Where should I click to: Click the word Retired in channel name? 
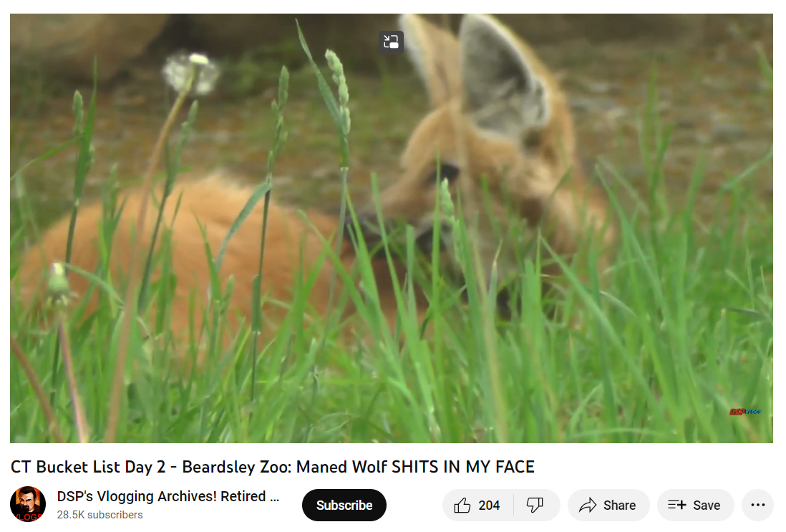(x=243, y=496)
